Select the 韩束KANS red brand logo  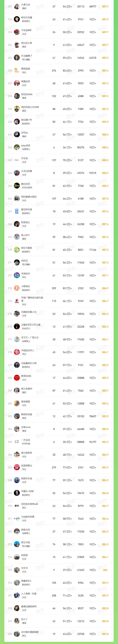coord(17,378)
